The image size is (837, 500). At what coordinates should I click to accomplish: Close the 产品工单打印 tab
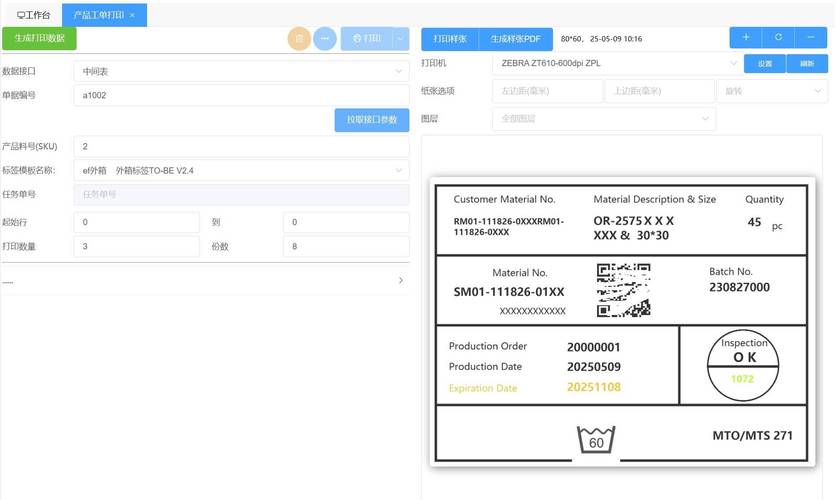pyautogui.click(x=132, y=15)
